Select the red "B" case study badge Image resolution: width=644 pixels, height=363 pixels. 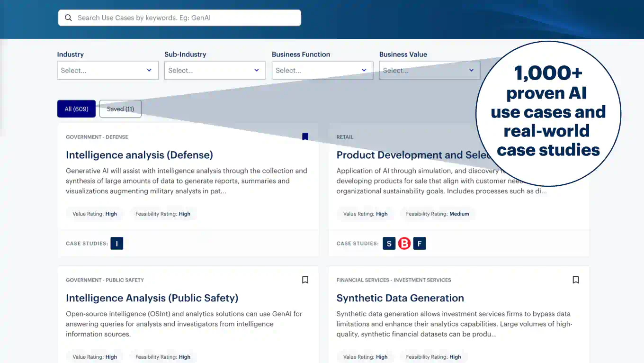(x=404, y=243)
